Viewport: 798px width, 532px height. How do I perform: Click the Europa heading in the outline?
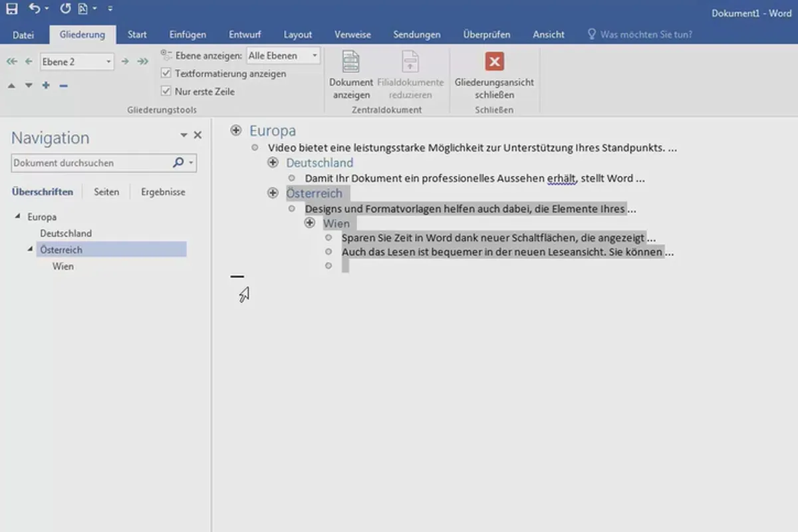click(273, 131)
